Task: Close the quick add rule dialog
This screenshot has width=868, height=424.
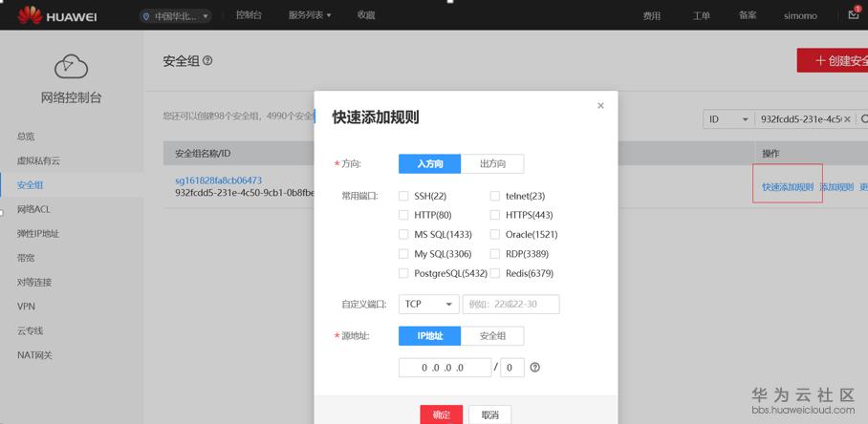Action: [600, 106]
